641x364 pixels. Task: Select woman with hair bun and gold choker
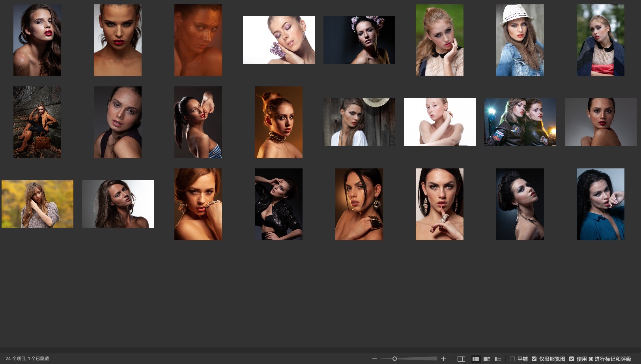point(278,122)
